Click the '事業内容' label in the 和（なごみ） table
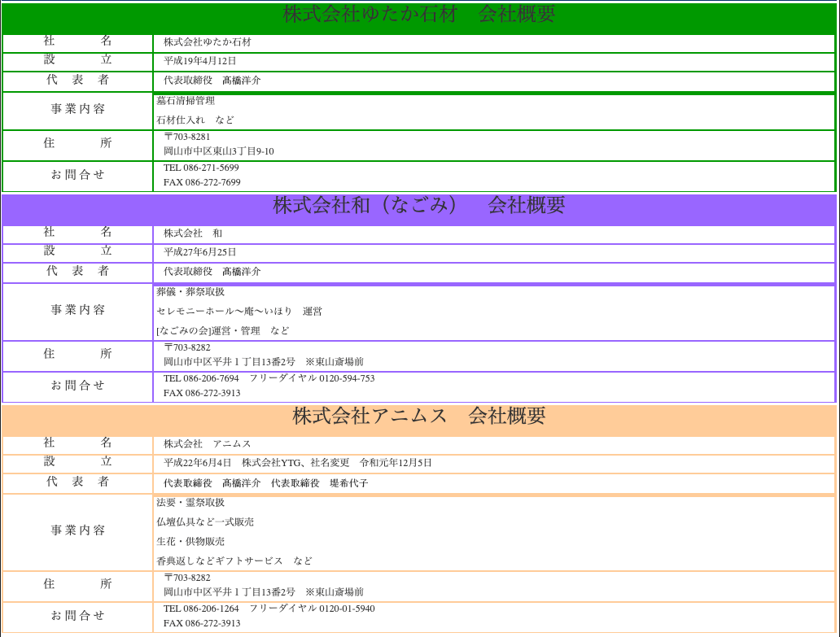840x637 pixels. click(77, 310)
